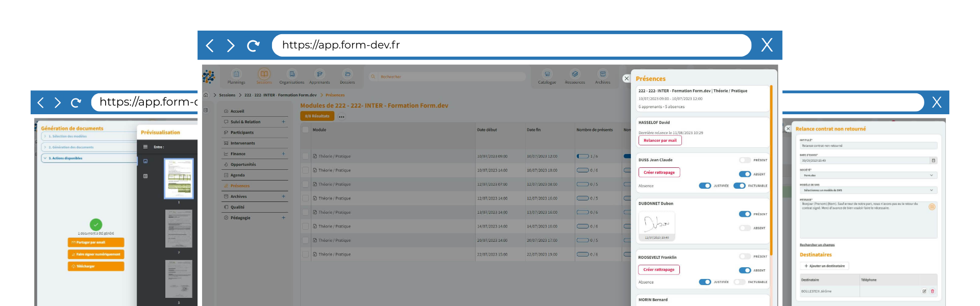Click the Ressources icon
The height and width of the screenshot is (306, 980).
(x=575, y=74)
